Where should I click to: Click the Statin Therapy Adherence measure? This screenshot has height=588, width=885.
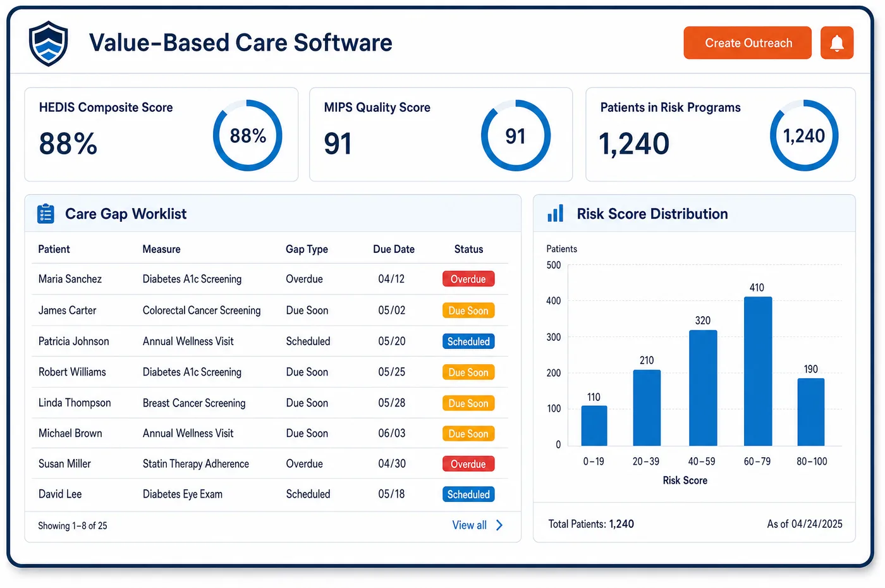(196, 463)
